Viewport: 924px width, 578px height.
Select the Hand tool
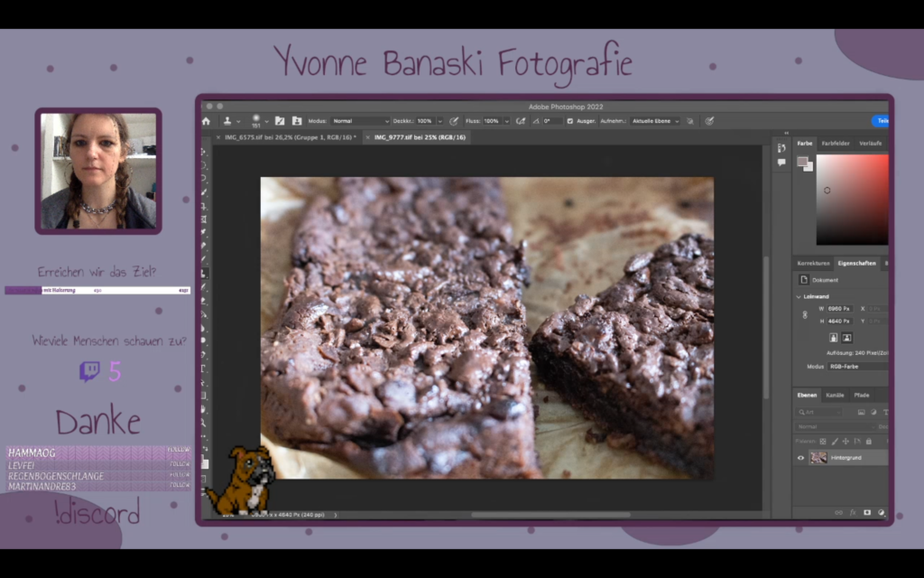tap(204, 409)
